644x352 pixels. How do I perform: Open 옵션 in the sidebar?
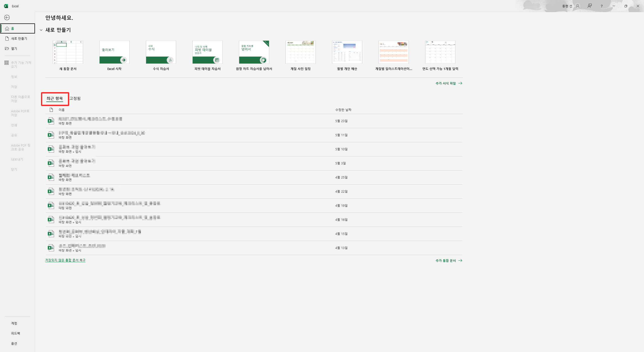coord(14,343)
